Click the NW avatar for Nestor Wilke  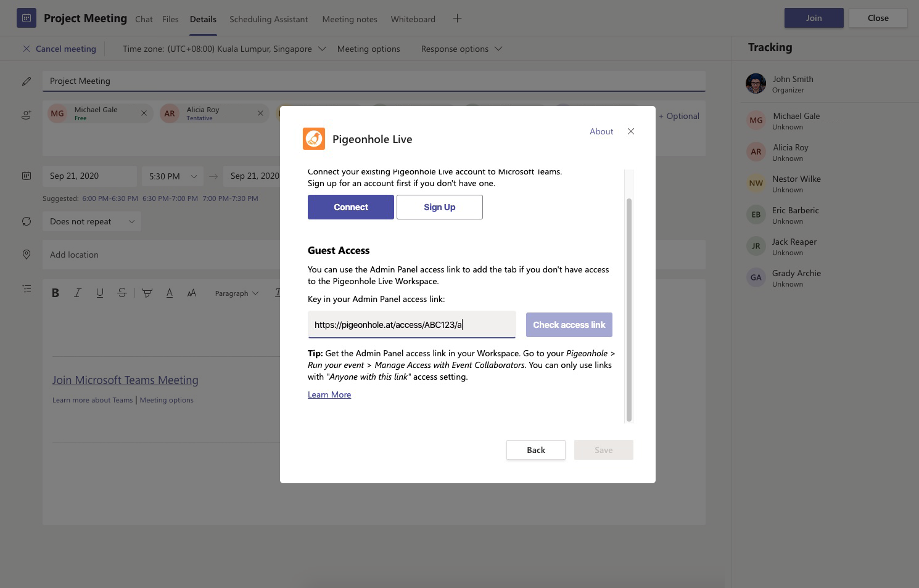(756, 183)
